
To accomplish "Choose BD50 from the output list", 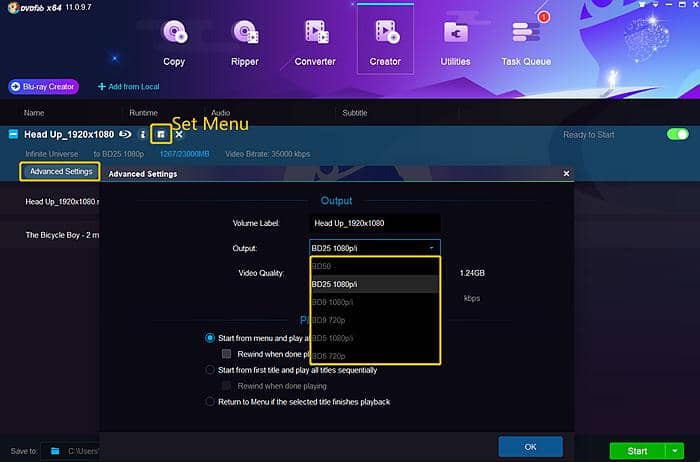I will 375,266.
